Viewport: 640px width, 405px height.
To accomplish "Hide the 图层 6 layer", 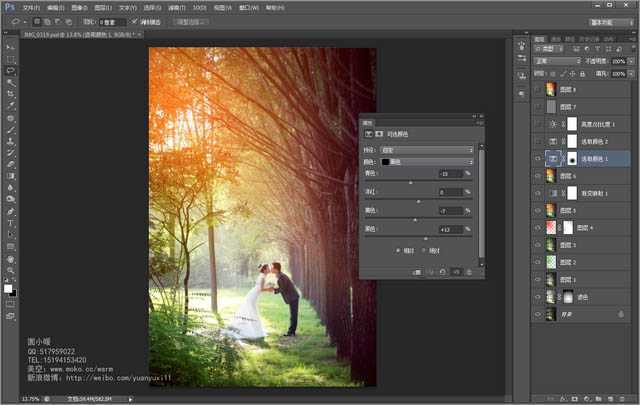I will coord(538,176).
